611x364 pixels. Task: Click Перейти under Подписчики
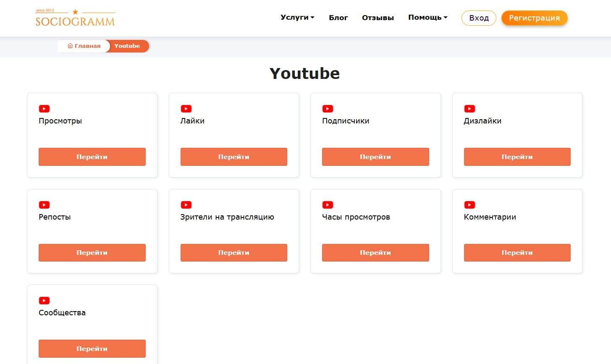[375, 157]
